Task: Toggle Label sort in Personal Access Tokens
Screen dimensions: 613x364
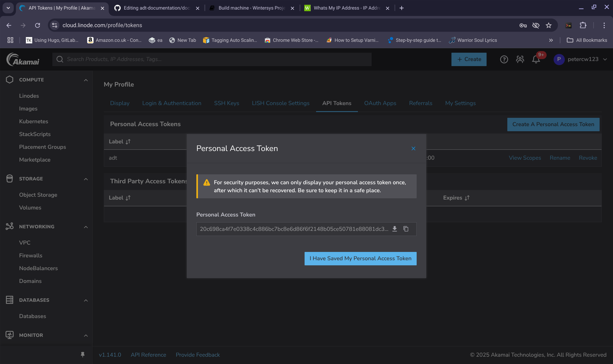Action: click(119, 141)
